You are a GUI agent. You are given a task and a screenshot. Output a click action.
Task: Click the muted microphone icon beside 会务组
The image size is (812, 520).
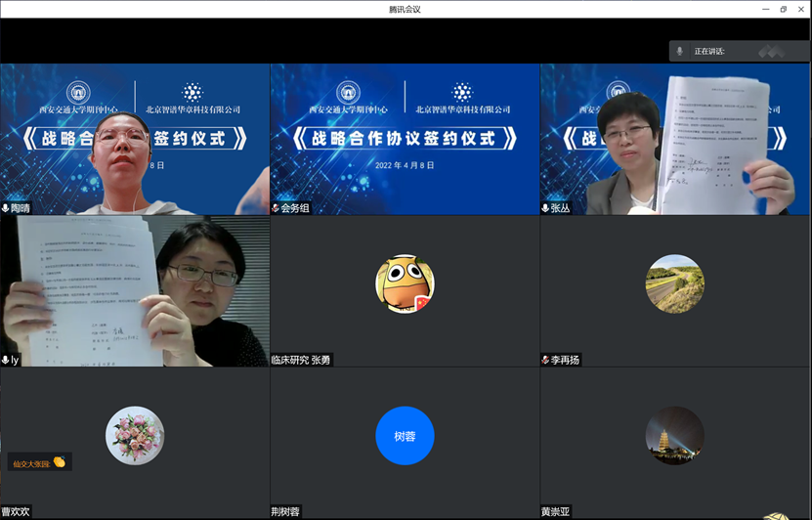point(276,208)
